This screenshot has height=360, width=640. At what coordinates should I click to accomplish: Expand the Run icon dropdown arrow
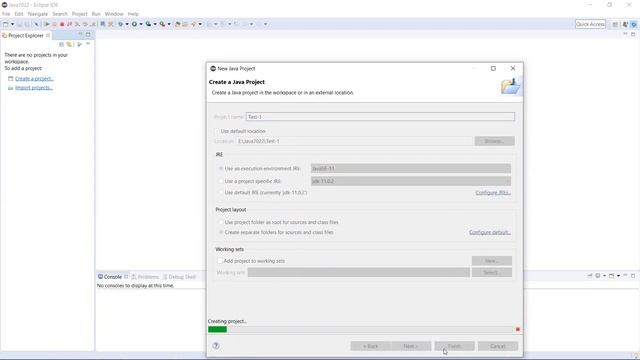pyautogui.click(x=141, y=24)
